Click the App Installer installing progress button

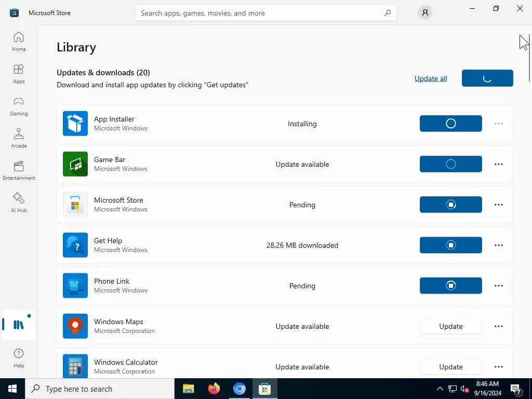[450, 124]
